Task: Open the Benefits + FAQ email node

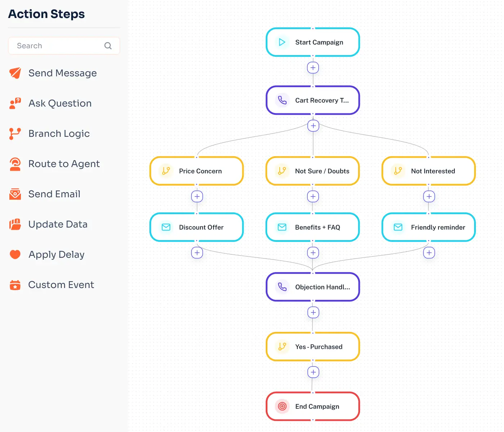Action: tap(312, 227)
